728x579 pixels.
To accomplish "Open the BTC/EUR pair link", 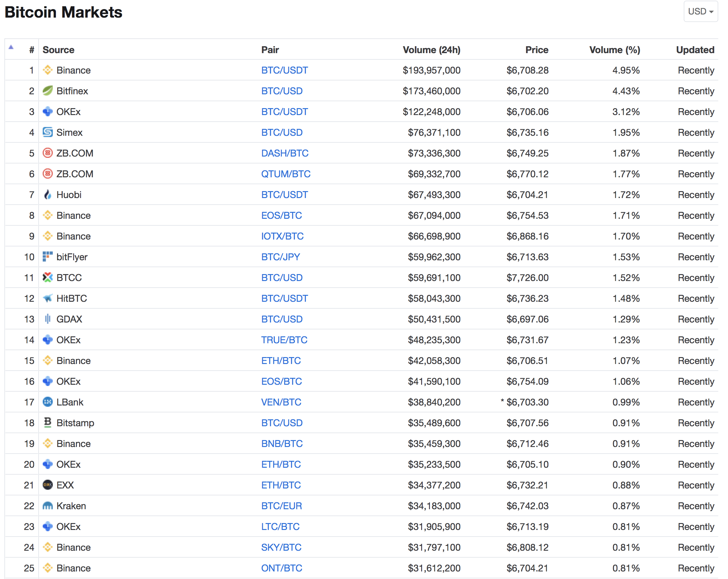I will (x=281, y=506).
